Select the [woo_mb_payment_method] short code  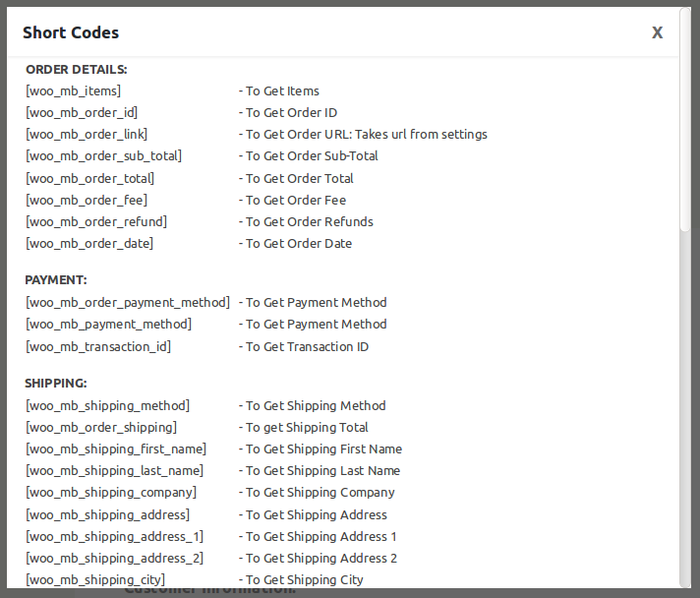[108, 324]
